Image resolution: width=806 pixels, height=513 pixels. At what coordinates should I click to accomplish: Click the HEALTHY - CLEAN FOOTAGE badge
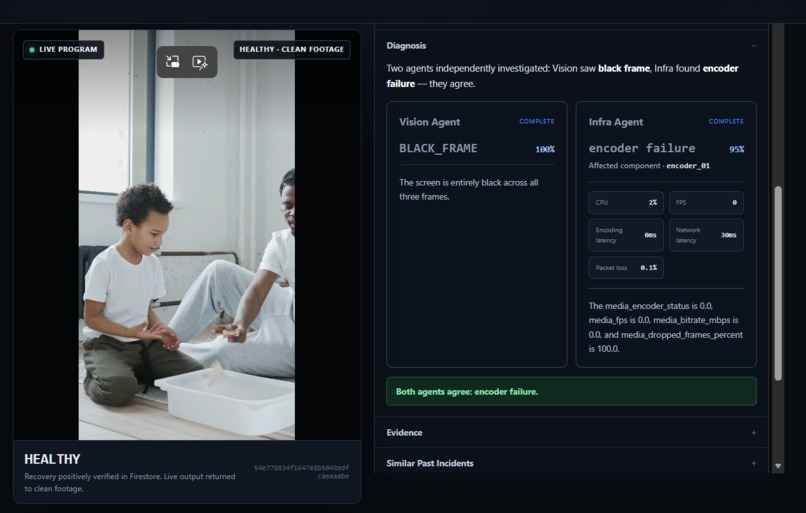tap(291, 49)
